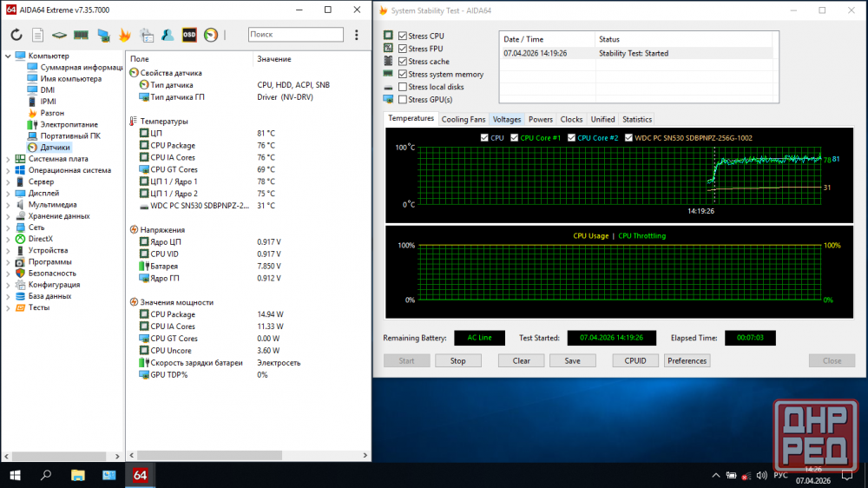Click AIDA64 icon in Windows taskbar
The height and width of the screenshot is (488, 868).
point(139,475)
